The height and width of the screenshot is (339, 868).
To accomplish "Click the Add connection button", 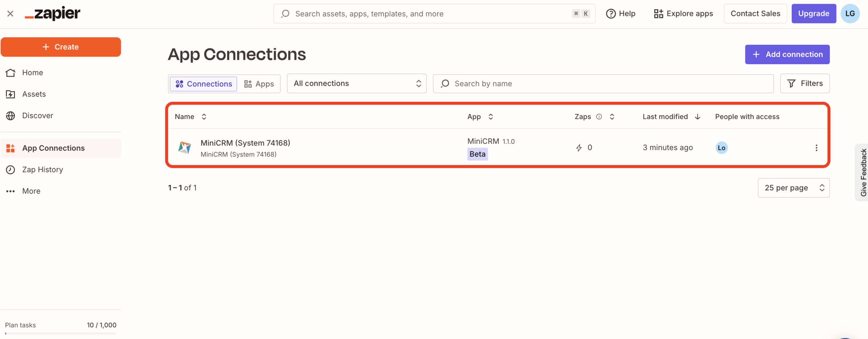I will pos(787,54).
